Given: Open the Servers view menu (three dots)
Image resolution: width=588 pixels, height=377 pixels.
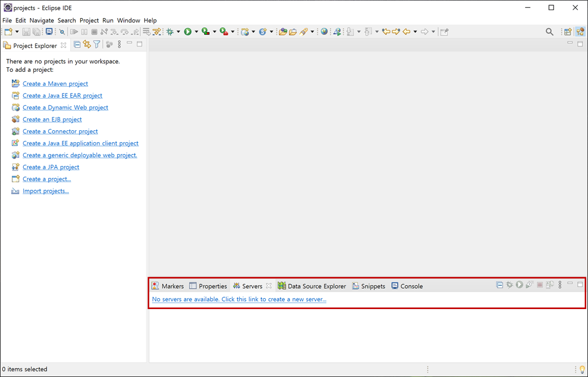Looking at the screenshot, I should pyautogui.click(x=560, y=285).
